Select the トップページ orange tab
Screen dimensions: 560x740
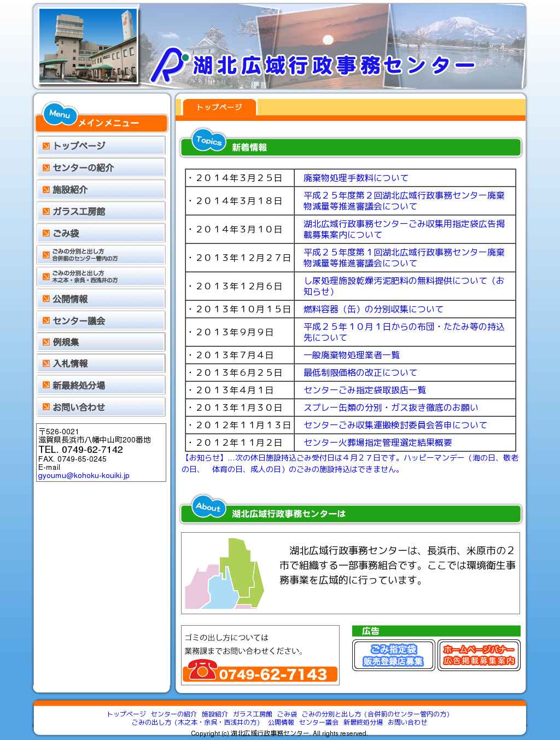(219, 107)
